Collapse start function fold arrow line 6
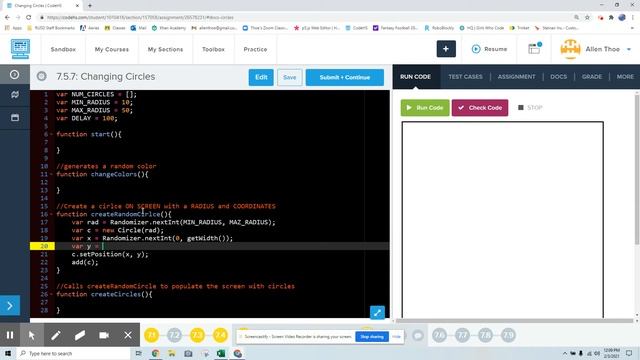640x360 pixels. tap(51, 134)
